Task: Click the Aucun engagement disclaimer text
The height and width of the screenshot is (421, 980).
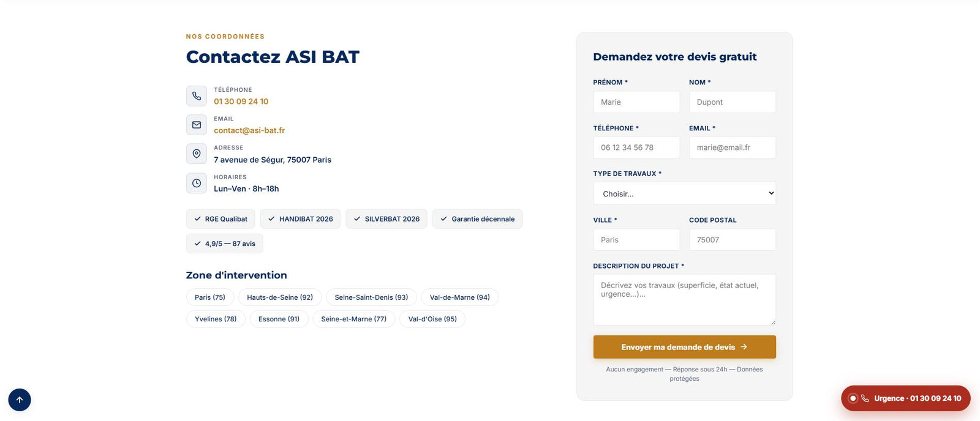Action: pyautogui.click(x=684, y=374)
